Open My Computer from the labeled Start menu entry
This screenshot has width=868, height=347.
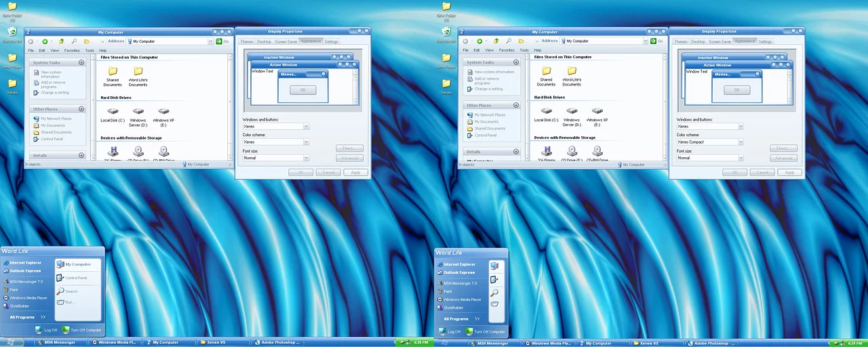pyautogui.click(x=77, y=264)
